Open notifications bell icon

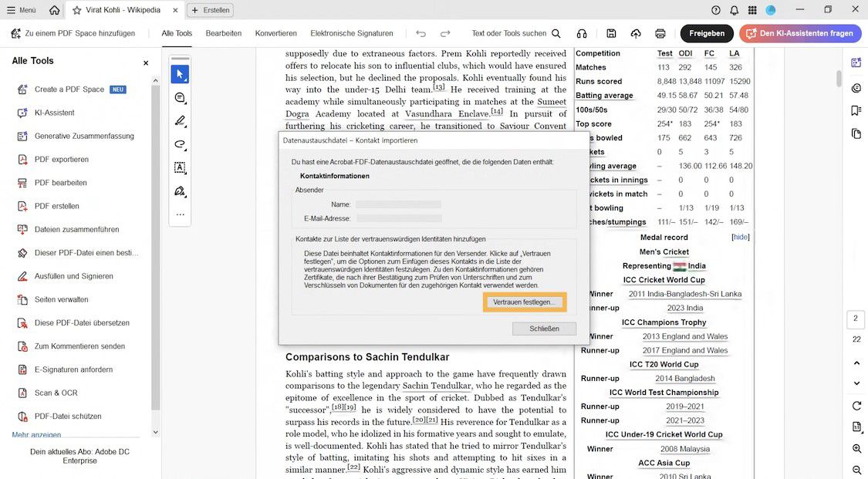(734, 10)
